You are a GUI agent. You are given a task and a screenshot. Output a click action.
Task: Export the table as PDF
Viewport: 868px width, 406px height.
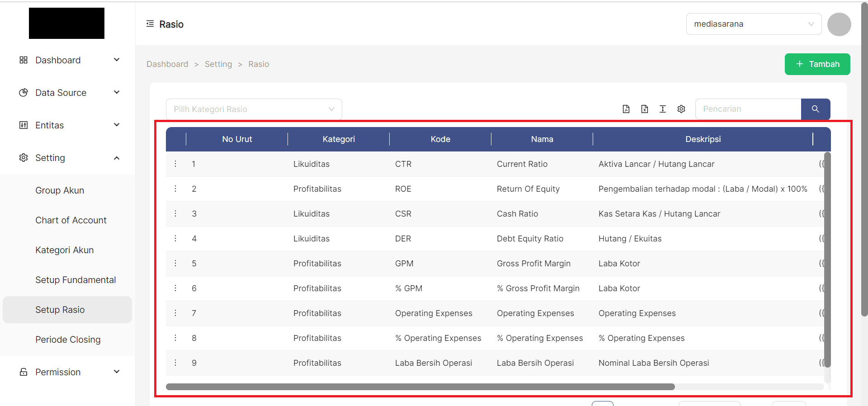tap(626, 109)
